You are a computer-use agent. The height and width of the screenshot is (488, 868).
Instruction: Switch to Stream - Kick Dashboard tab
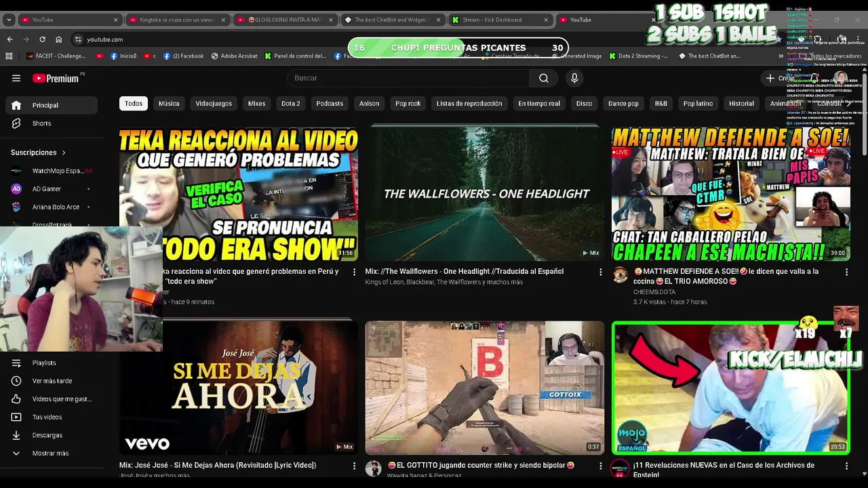(500, 20)
